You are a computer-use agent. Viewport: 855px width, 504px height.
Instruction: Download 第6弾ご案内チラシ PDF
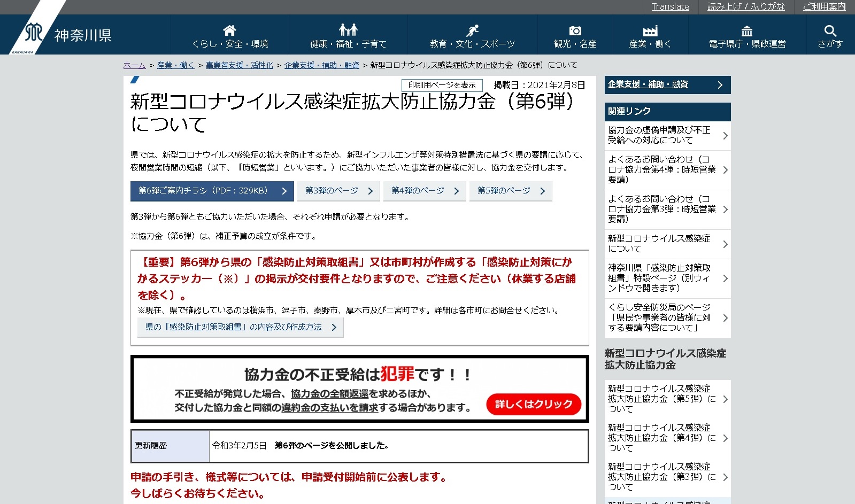tap(212, 191)
